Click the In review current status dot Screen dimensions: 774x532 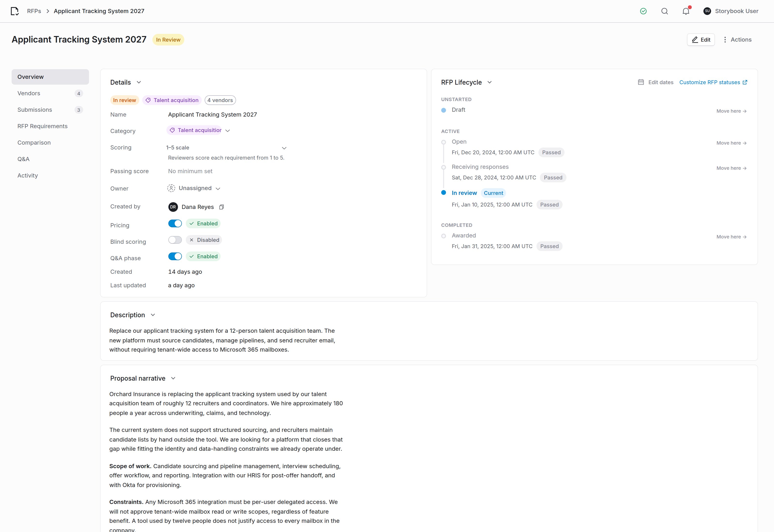pyautogui.click(x=443, y=193)
